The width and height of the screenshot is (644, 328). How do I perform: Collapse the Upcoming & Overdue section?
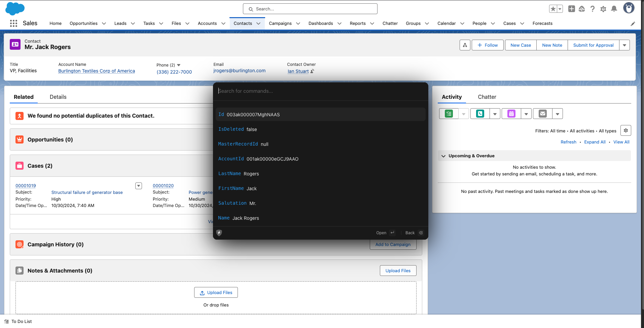pyautogui.click(x=443, y=156)
